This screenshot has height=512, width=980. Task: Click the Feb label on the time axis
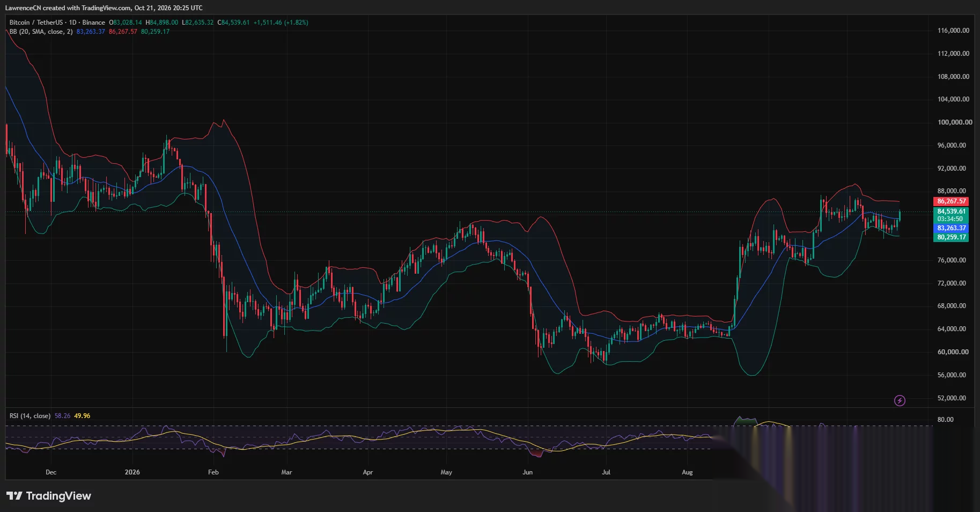tap(213, 472)
